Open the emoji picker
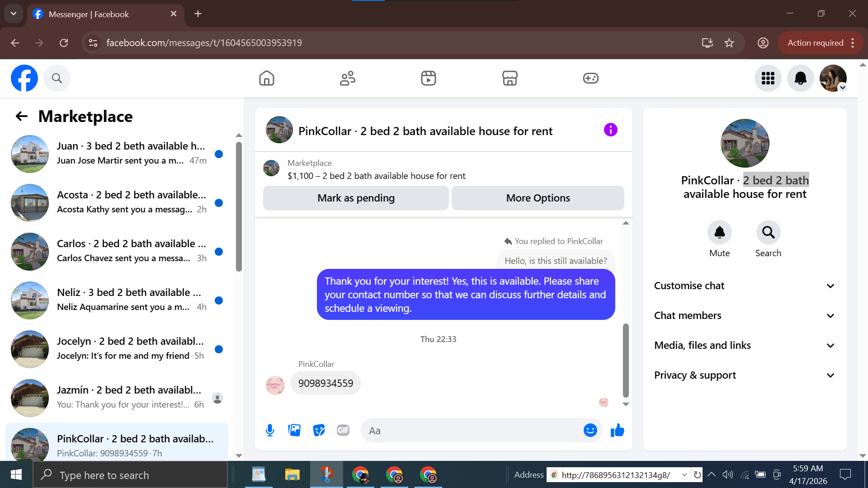Image resolution: width=868 pixels, height=488 pixels. click(590, 430)
